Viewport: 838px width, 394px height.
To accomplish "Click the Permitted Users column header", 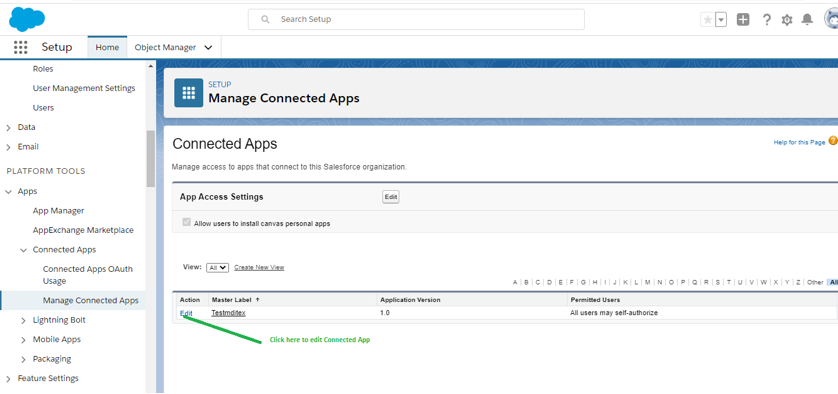I will 595,300.
